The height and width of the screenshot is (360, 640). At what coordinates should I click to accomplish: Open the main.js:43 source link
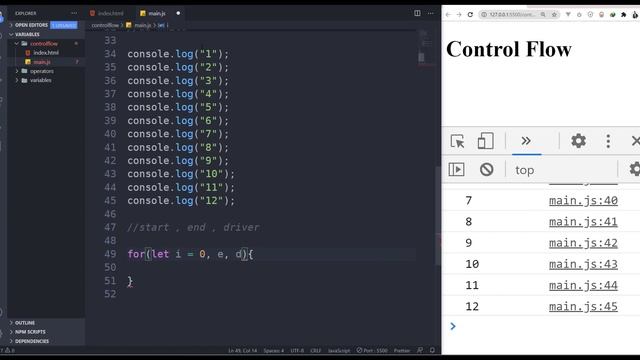coord(583,264)
